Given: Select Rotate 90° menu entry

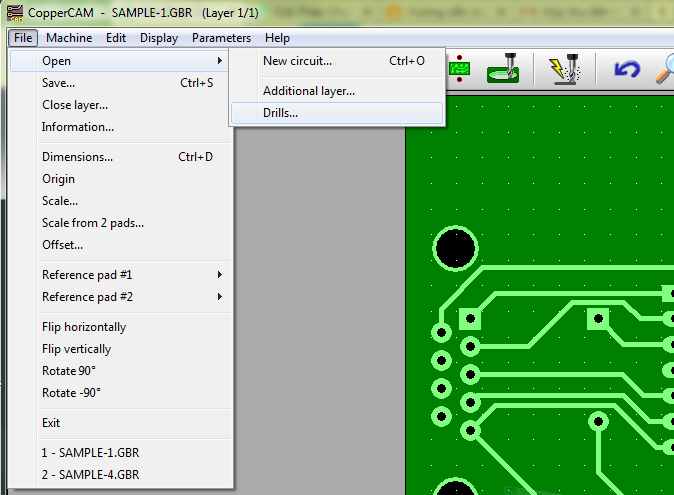Looking at the screenshot, I should 120,371.
